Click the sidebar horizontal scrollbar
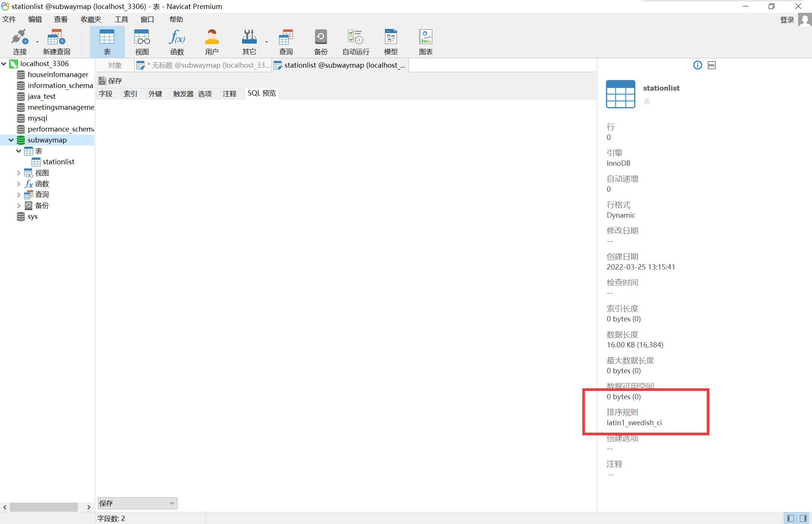 point(44,507)
